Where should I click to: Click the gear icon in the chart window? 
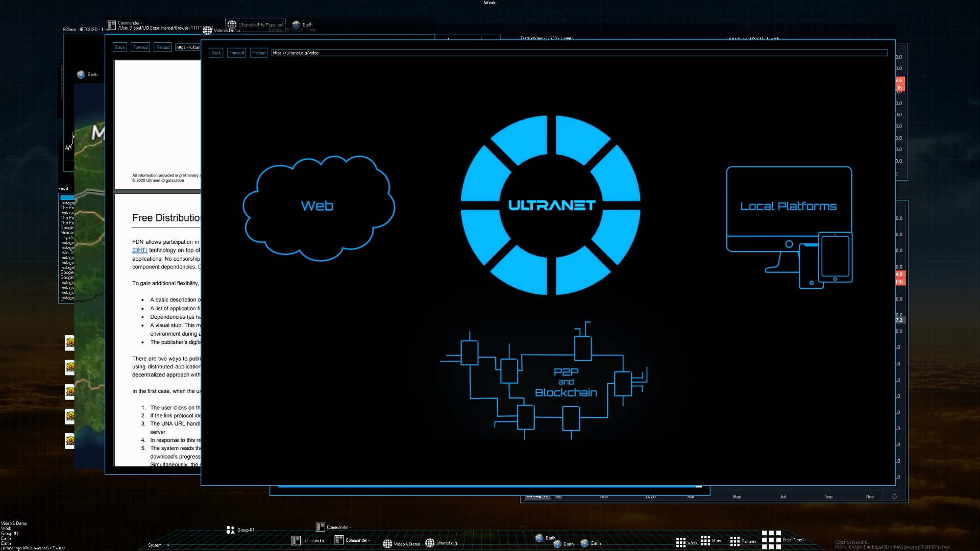[894, 496]
